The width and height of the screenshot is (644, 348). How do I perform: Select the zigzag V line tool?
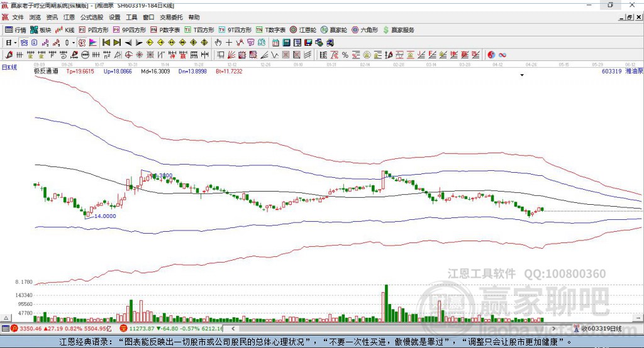pos(275,55)
